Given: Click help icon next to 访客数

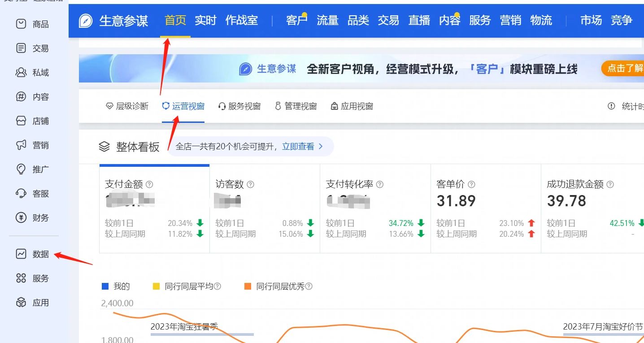Looking at the screenshot, I should click(251, 184).
